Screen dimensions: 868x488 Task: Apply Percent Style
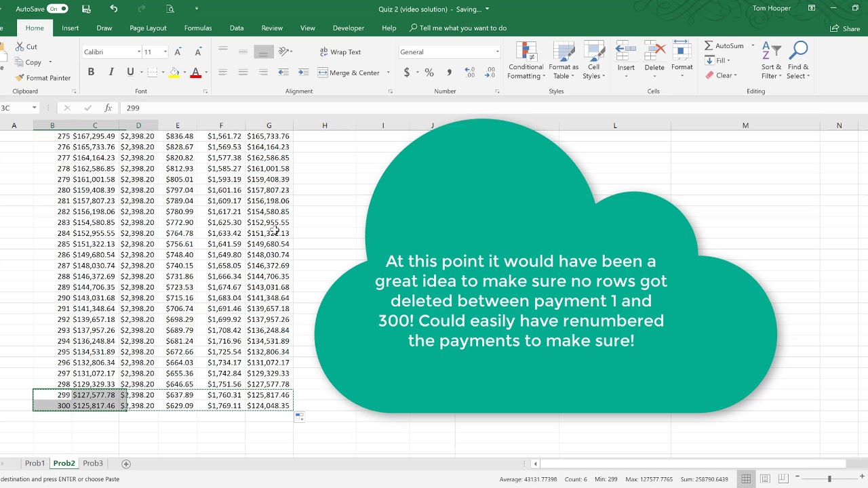point(429,73)
